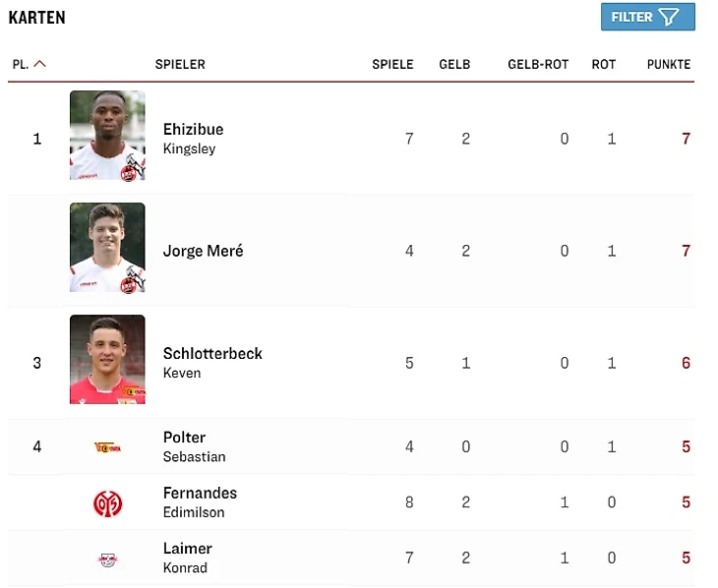Sort table by SPIELER column header
The image size is (718, 588).
(x=180, y=64)
